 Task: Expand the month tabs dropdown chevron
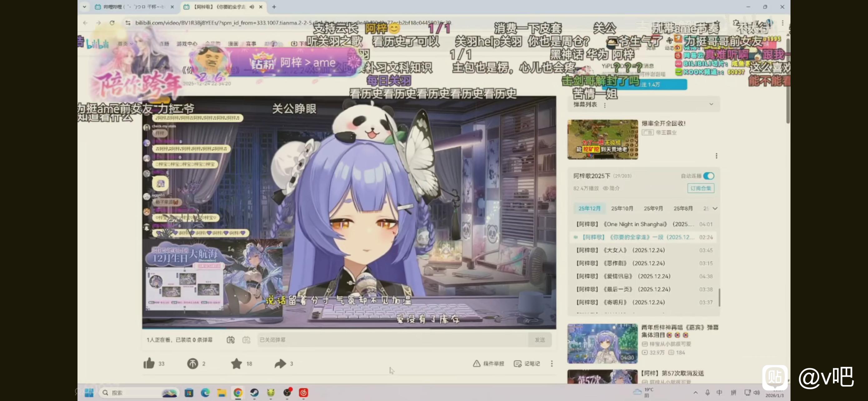(x=715, y=208)
